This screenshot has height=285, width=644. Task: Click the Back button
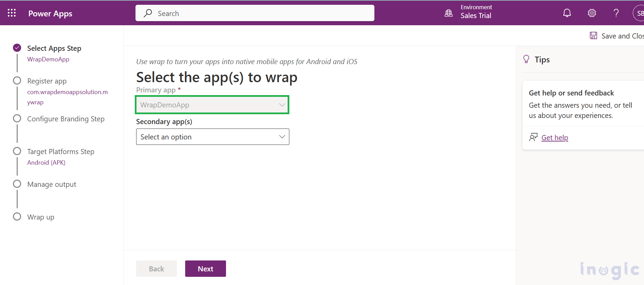point(157,269)
